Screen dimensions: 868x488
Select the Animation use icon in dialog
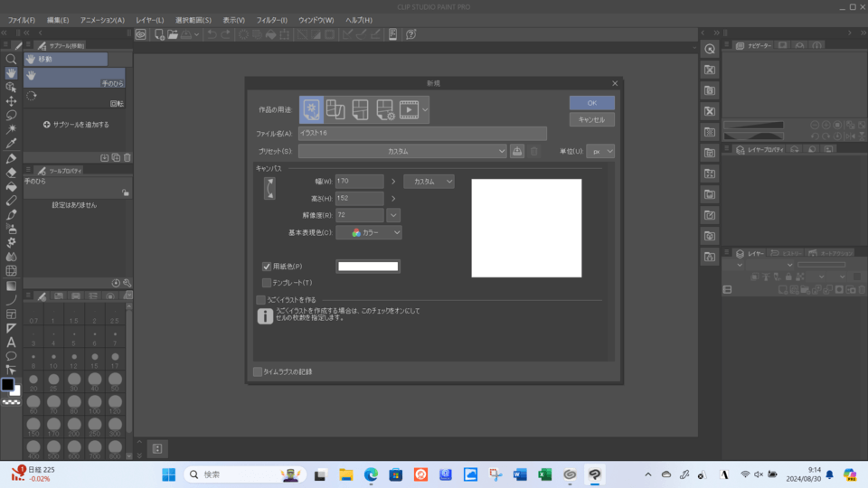pyautogui.click(x=409, y=109)
